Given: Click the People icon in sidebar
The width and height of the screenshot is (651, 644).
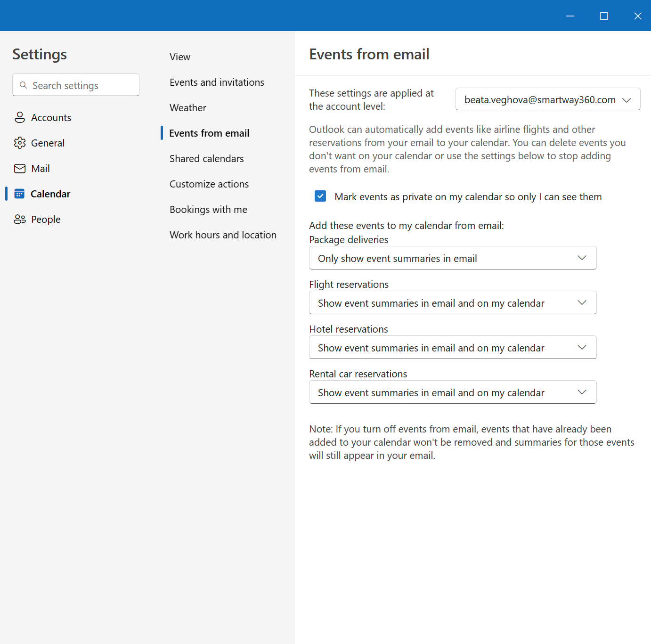Looking at the screenshot, I should tap(20, 219).
